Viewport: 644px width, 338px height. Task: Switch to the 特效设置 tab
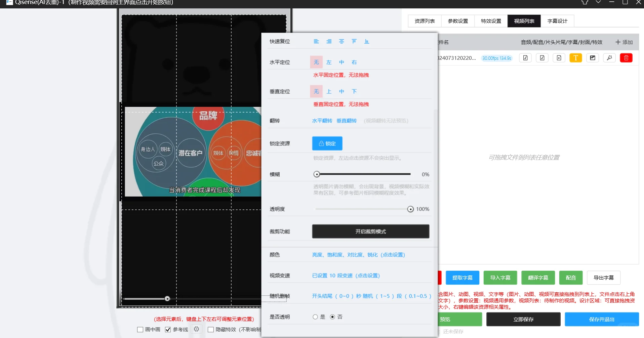point(491,21)
